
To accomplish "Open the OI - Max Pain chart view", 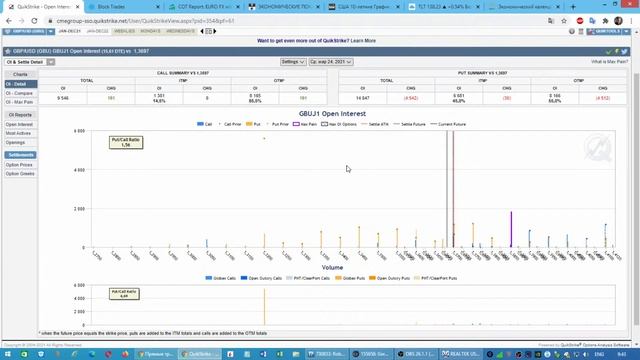I will 21,102.
